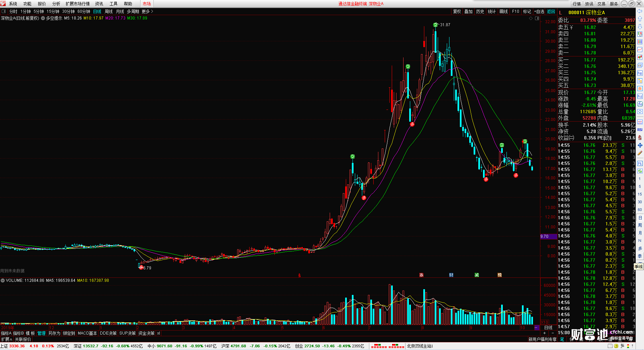This screenshot has width=644, height=350.
Task: Select the 指标A tab at bottom
Action: click(6, 333)
